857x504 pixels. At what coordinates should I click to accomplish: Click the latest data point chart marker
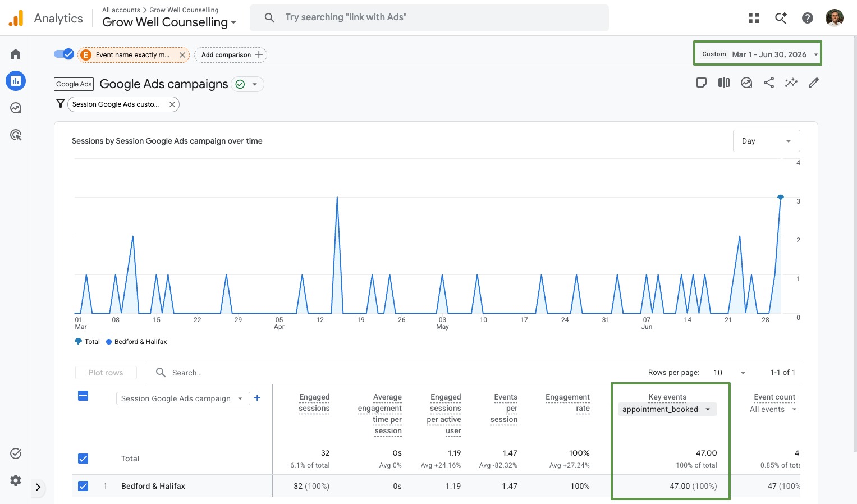781,198
